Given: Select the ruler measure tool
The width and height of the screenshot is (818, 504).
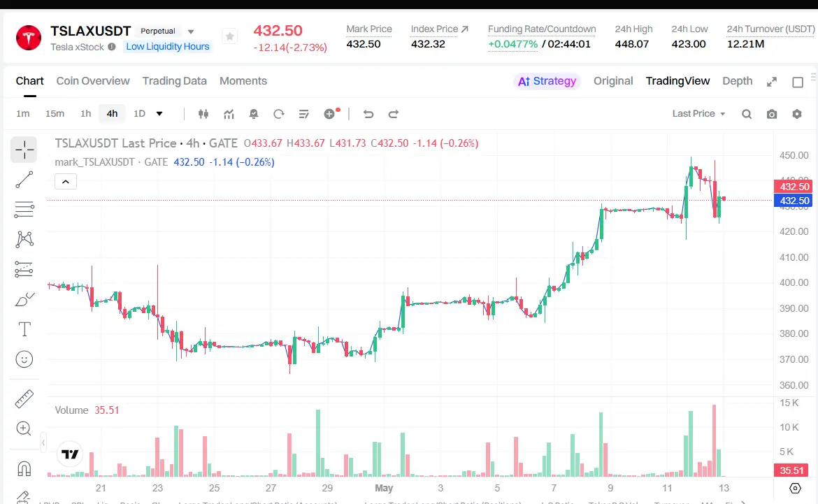Looking at the screenshot, I should [24, 398].
